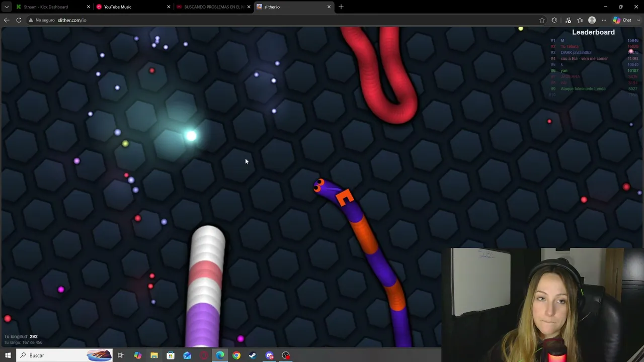Open a new browser tab
Screen dimensions: 644x362
coord(341,7)
